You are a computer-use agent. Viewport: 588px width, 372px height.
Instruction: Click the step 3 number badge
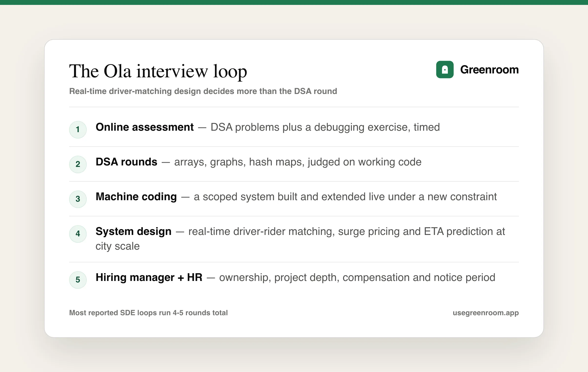[x=78, y=199]
